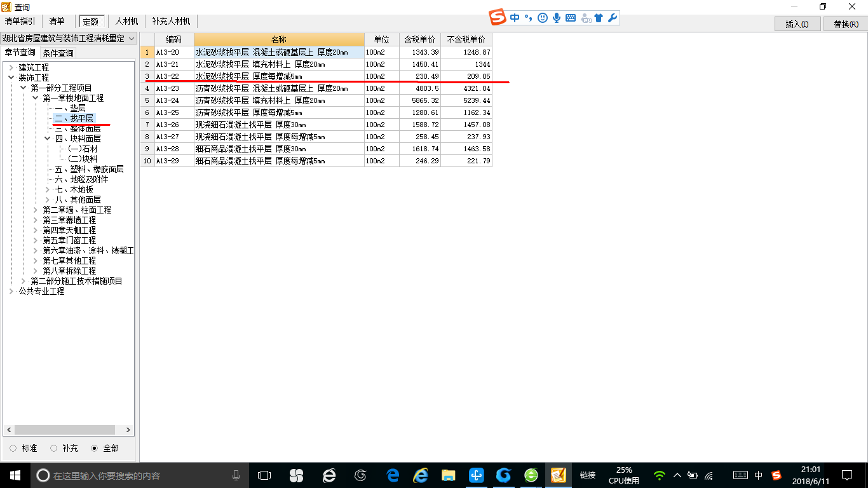Image resolution: width=868 pixels, height=488 pixels.
Task: Expand the 第二部分施工技术措施项目 node
Action: (x=24, y=281)
